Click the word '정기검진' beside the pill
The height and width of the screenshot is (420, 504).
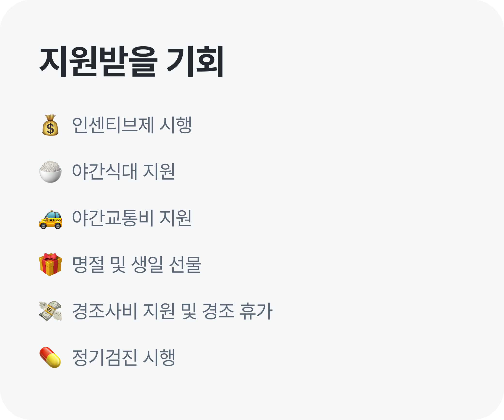click(105, 357)
